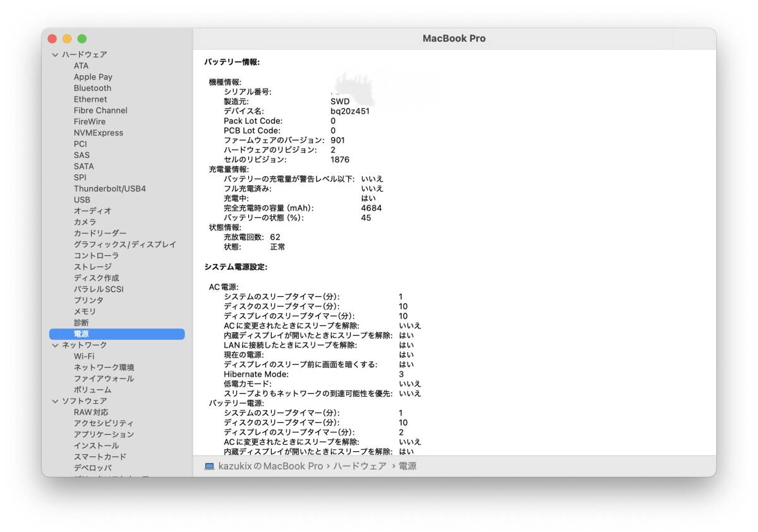Click the battery state percentage value 45
The width and height of the screenshot is (758, 532).
click(366, 218)
